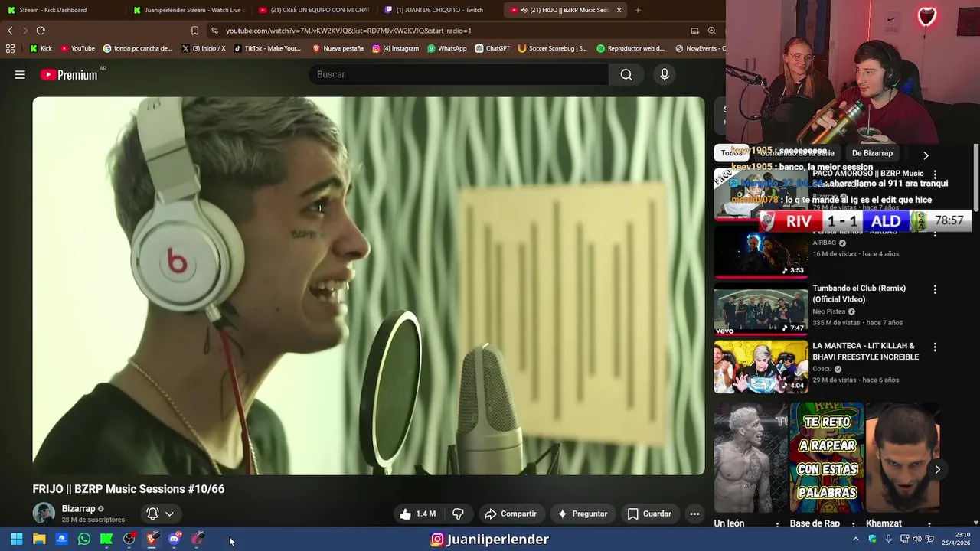Click the main FRIJO video player
The image size is (980, 551).
tap(368, 285)
